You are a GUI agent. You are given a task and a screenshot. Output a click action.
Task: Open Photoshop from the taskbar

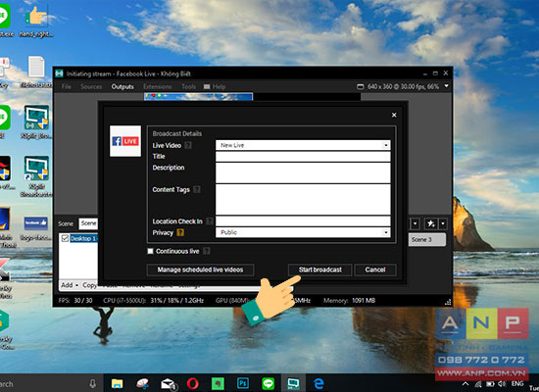pyautogui.click(x=243, y=383)
